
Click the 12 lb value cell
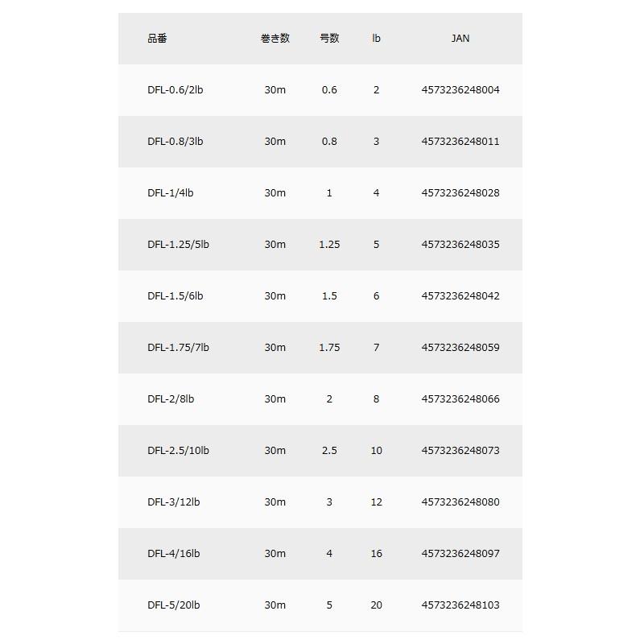coord(376,502)
